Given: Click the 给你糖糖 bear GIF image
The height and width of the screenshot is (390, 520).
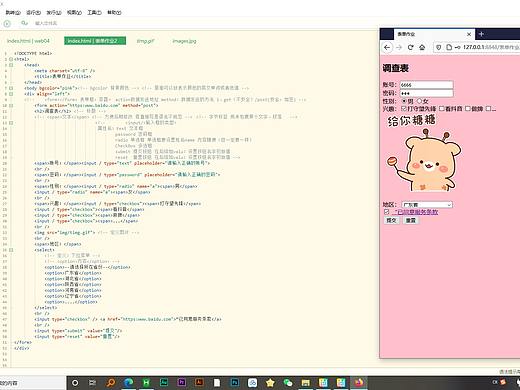Looking at the screenshot, I should tap(424, 154).
